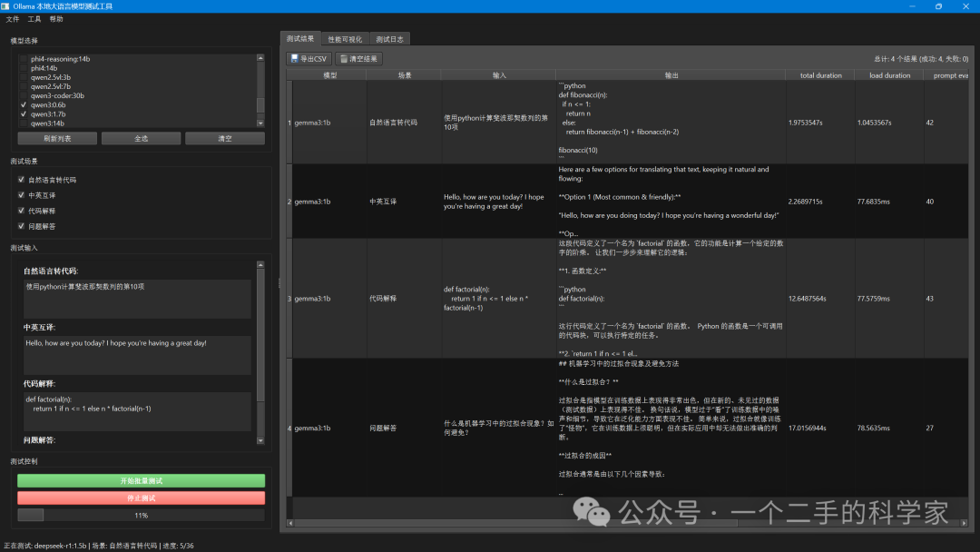980x552 pixels.
Task: Click the 自然语言转代码 input text box
Action: (x=138, y=299)
